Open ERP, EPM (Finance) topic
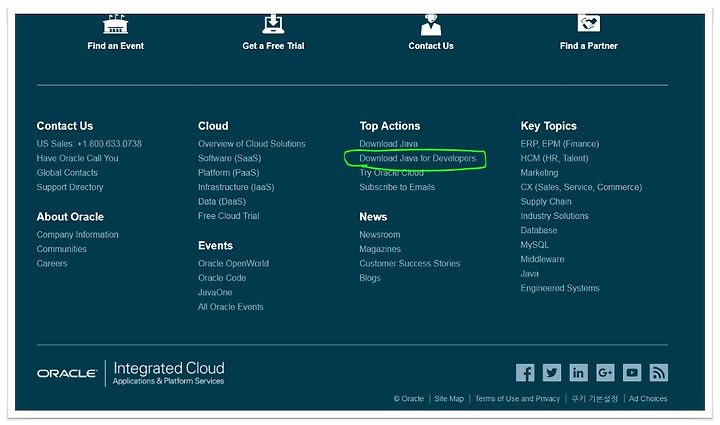Viewport: 720px width, 425px height. 560,144
